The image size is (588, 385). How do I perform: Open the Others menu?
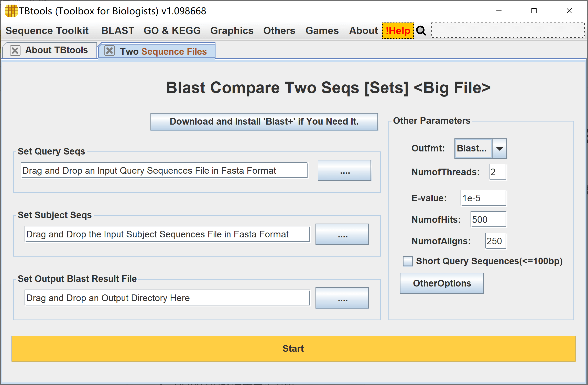(279, 31)
